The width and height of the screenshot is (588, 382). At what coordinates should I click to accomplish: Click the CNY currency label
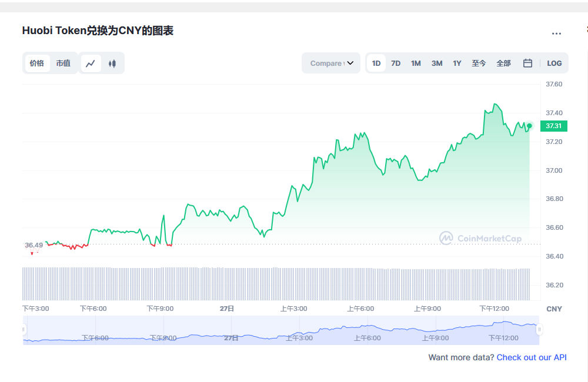[x=554, y=309]
